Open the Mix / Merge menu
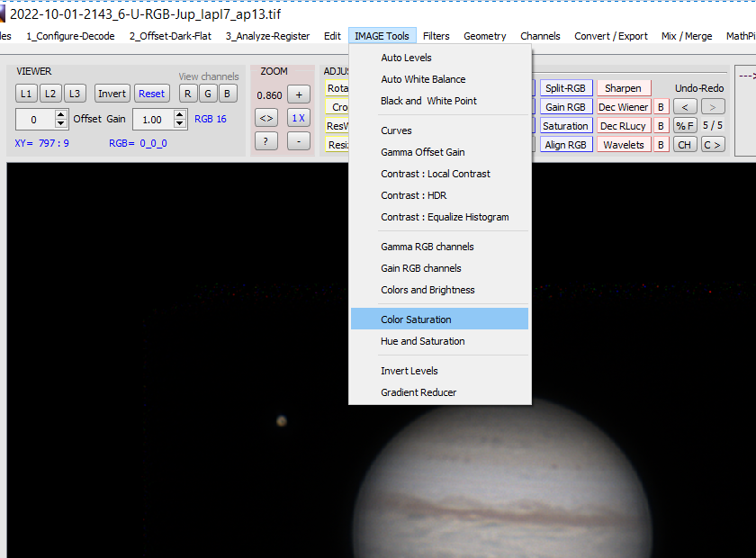 click(x=687, y=36)
